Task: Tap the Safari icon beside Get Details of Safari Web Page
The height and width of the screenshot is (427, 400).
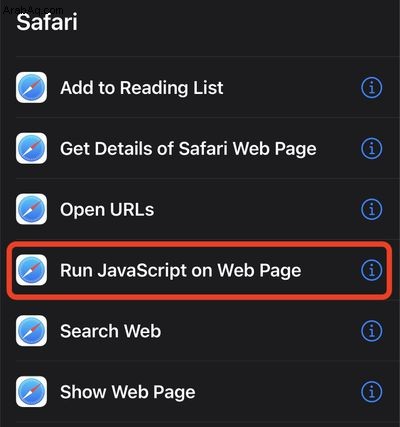Action: click(x=31, y=148)
